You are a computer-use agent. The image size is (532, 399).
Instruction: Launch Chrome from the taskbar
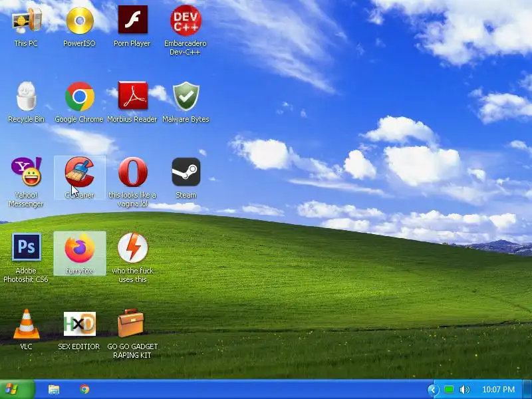85,389
